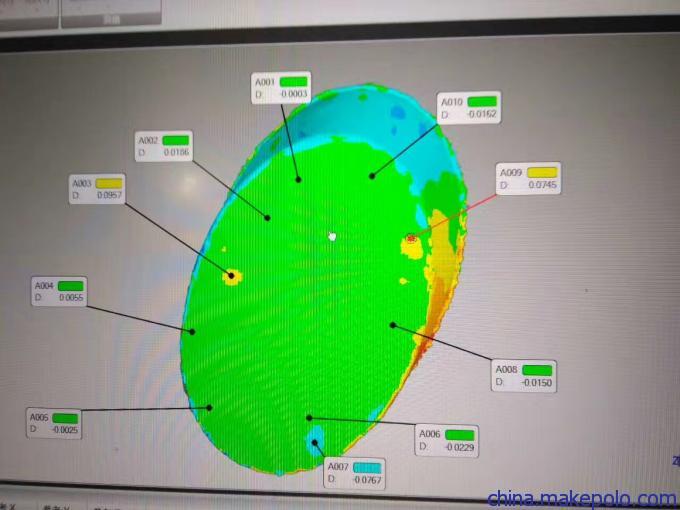Click deviation value -0.0003 in A001
The height and width of the screenshot is (510, 680).
point(293,94)
